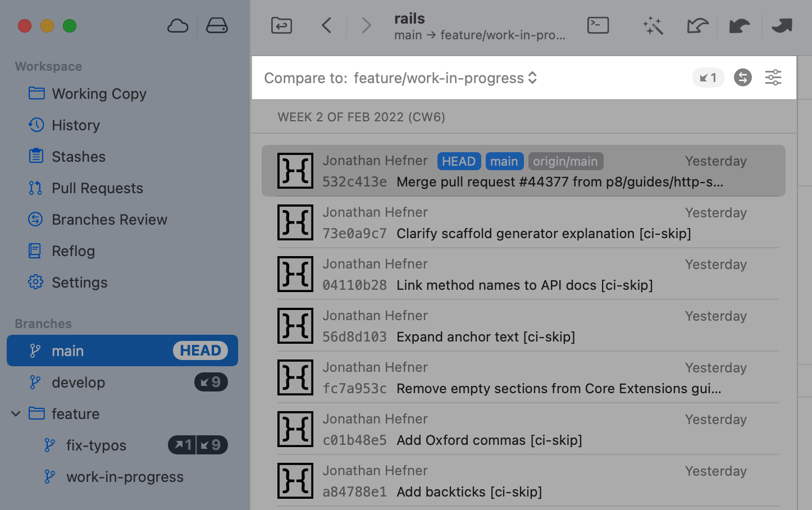Viewport: 812px width, 510px height.
Task: Select the fix-typos branch
Action: (96, 445)
